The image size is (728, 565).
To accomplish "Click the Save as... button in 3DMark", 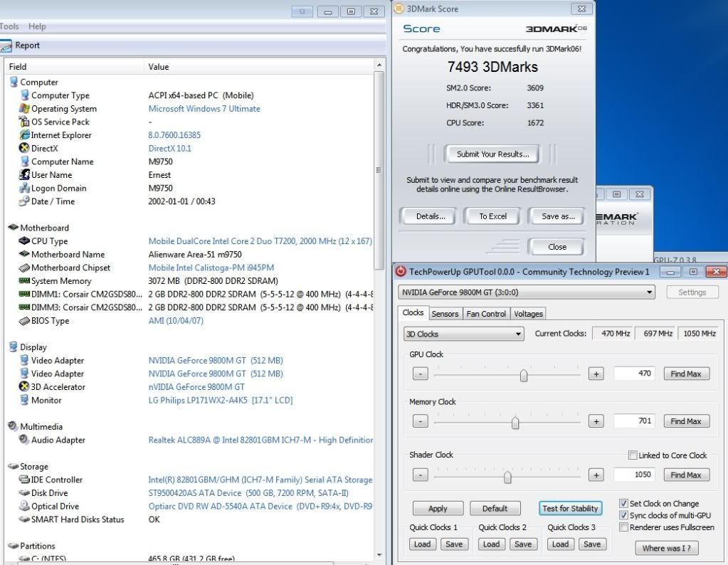I will (x=558, y=216).
